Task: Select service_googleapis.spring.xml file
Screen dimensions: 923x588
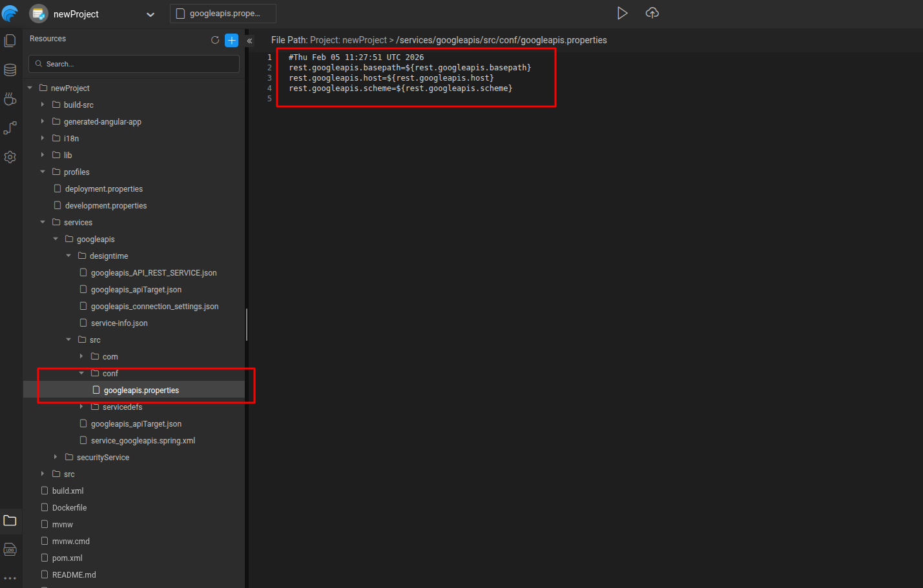Action: [x=142, y=441]
